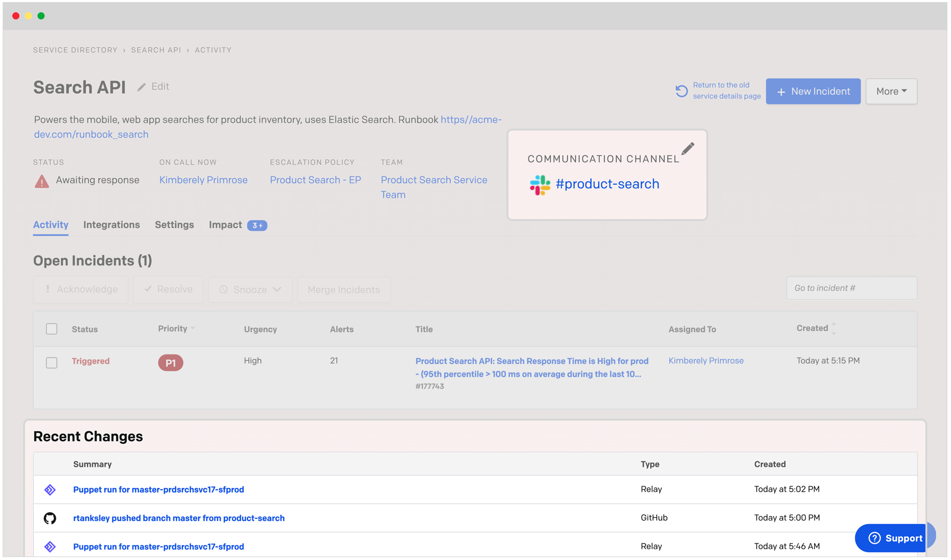Click the red warning triangle status icon
951x560 pixels.
pos(42,181)
